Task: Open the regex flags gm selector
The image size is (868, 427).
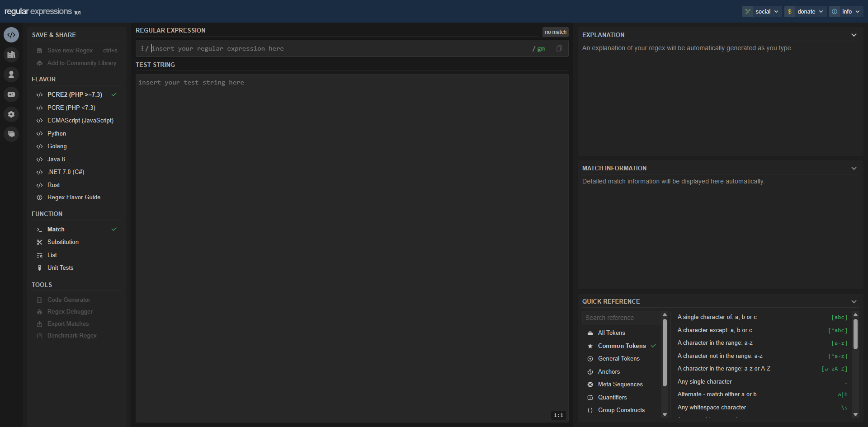Action: click(x=541, y=49)
